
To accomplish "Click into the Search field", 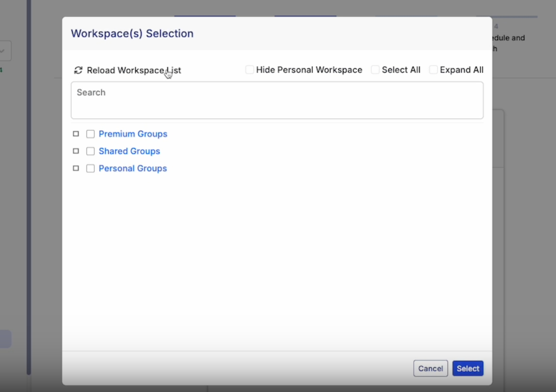I will point(277,100).
